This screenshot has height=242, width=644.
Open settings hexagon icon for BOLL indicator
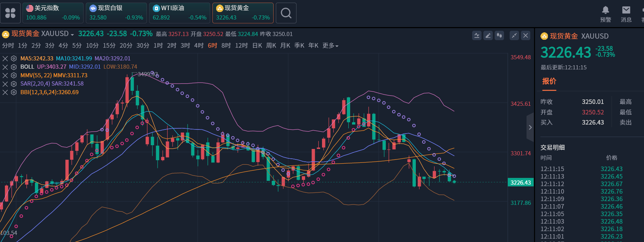click(14, 67)
